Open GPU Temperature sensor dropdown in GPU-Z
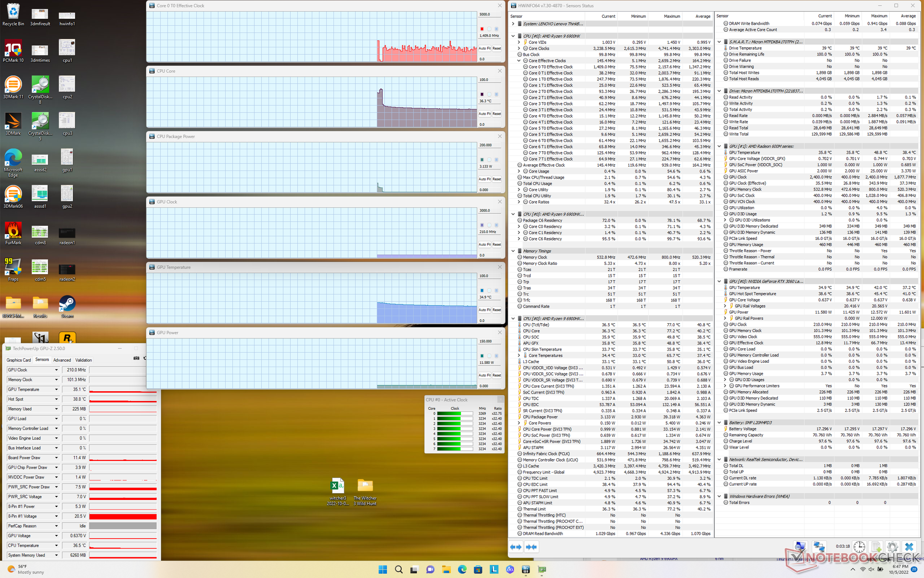Screen dimensions: 924x578 click(56, 390)
